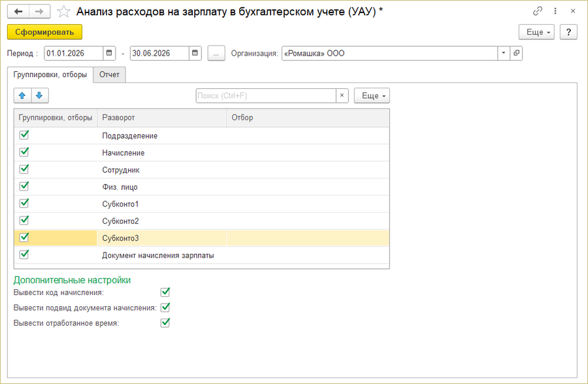Image resolution: width=588 pixels, height=384 pixels.
Task: Open the organization record icon
Action: (x=516, y=53)
